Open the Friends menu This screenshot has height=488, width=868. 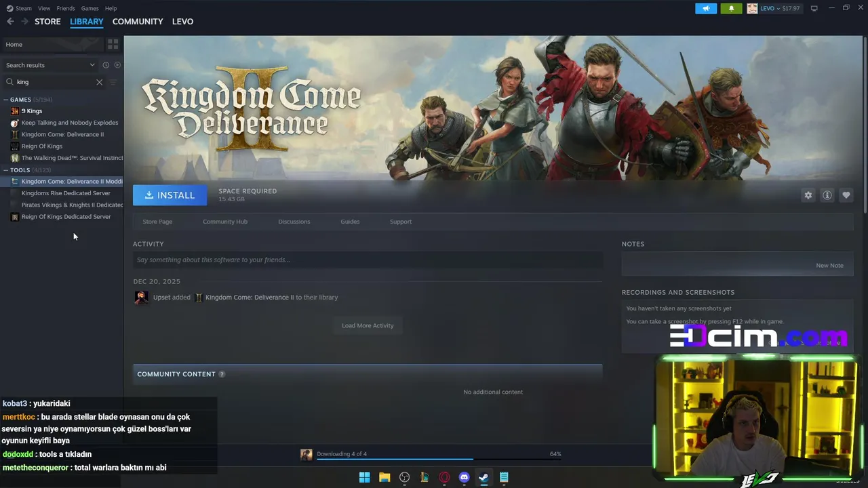66,8
